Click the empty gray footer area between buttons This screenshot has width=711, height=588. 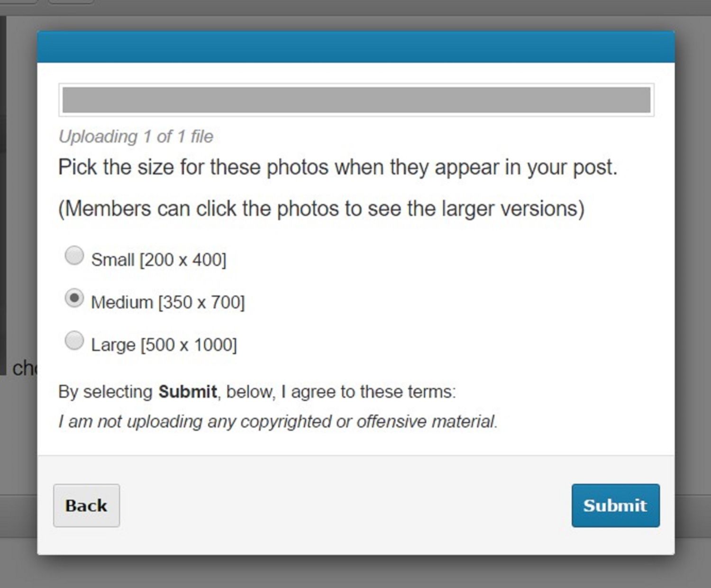point(345,505)
